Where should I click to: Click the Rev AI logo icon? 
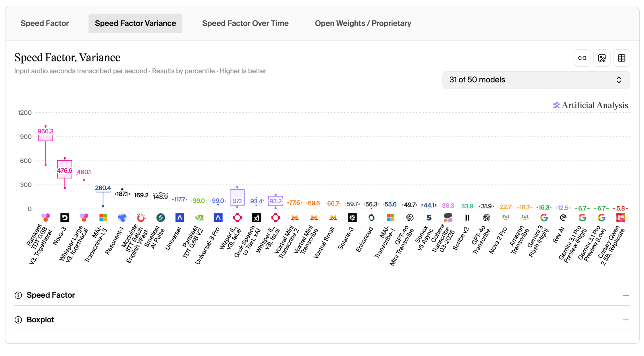tap(563, 218)
